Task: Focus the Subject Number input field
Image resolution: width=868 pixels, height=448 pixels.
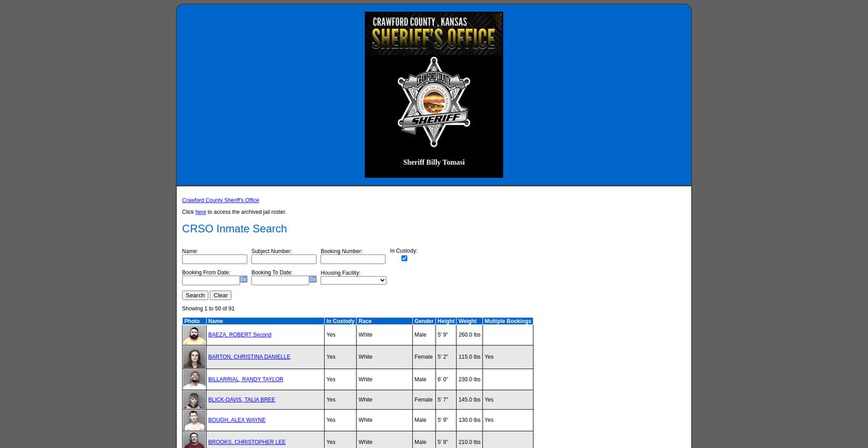Action: tap(284, 259)
